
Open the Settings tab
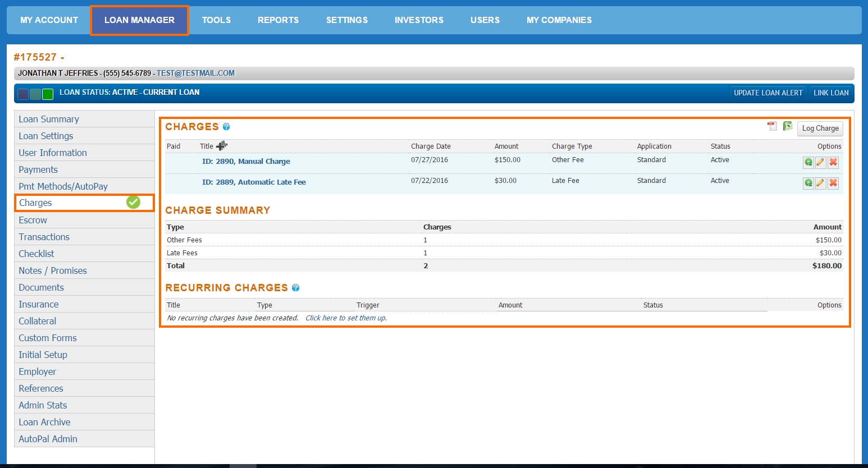[347, 20]
